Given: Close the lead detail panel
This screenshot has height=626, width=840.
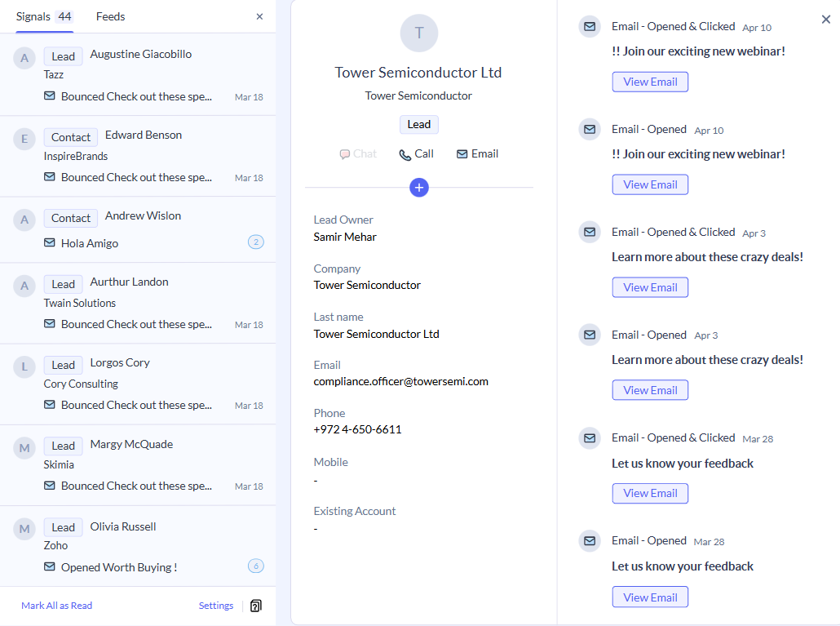Looking at the screenshot, I should pyautogui.click(x=825, y=20).
